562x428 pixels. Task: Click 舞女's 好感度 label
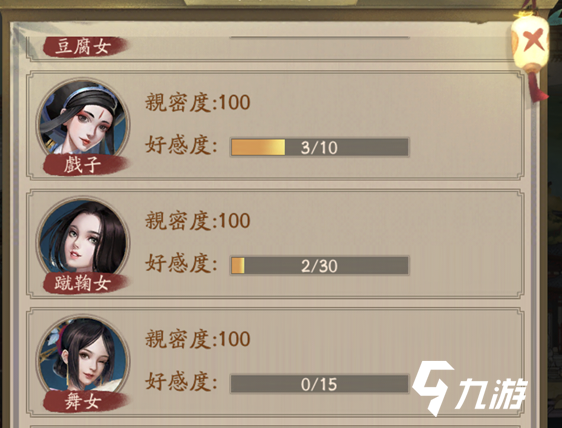point(181,381)
